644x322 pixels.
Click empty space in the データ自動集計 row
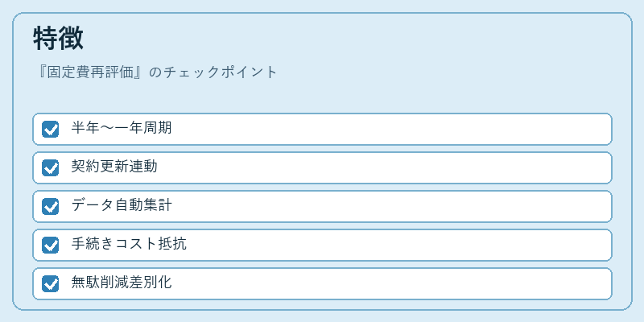pyautogui.click(x=390, y=206)
